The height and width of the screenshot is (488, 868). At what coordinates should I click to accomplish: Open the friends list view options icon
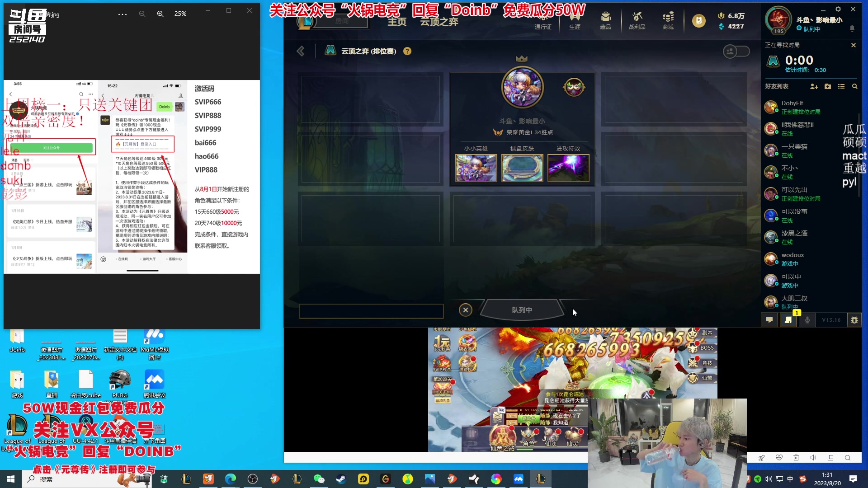841,86
